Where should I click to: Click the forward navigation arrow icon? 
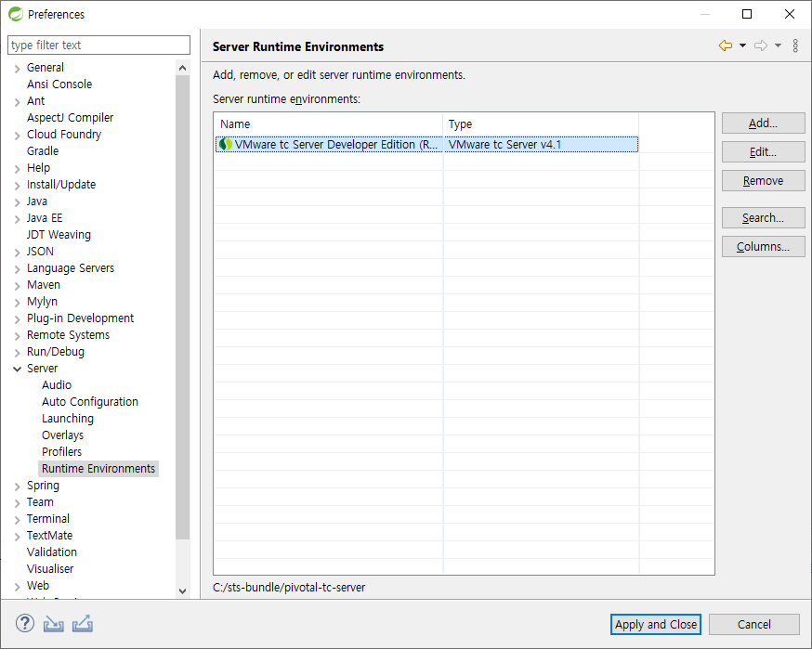pos(761,46)
